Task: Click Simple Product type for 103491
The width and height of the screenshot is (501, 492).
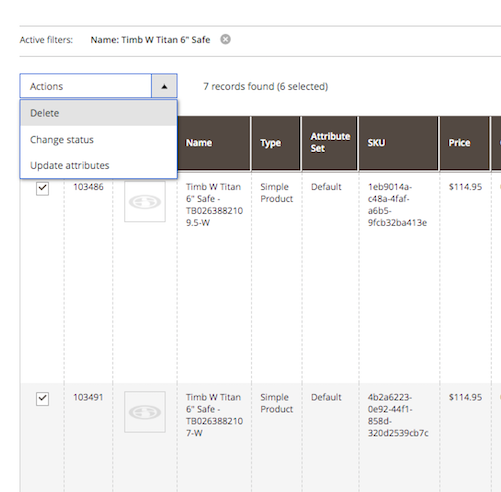Action: [x=277, y=403]
